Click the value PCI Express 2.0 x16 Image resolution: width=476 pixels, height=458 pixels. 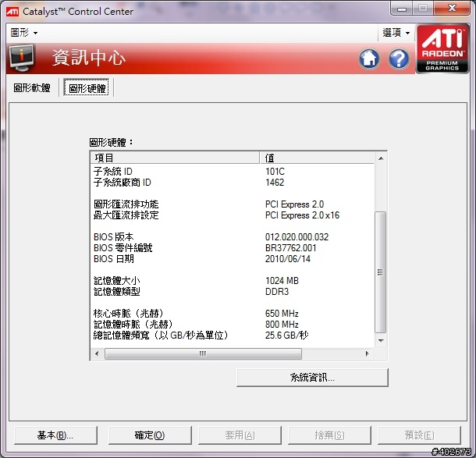[x=302, y=215]
